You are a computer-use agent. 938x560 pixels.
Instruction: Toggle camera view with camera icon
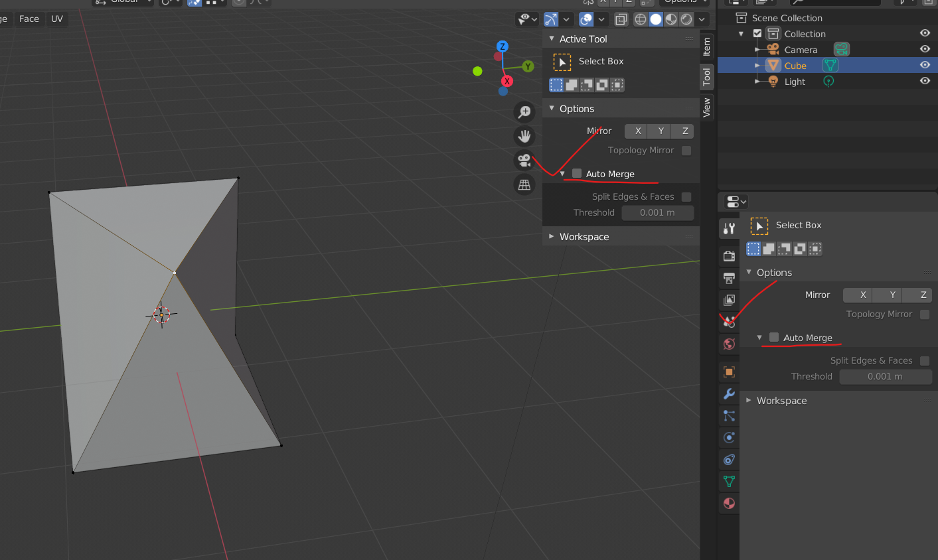pos(524,160)
